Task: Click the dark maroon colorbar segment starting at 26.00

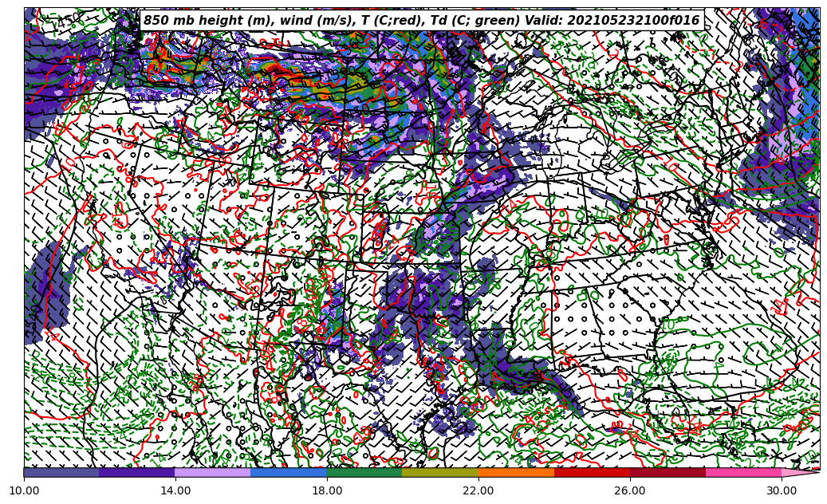Action: point(668,472)
